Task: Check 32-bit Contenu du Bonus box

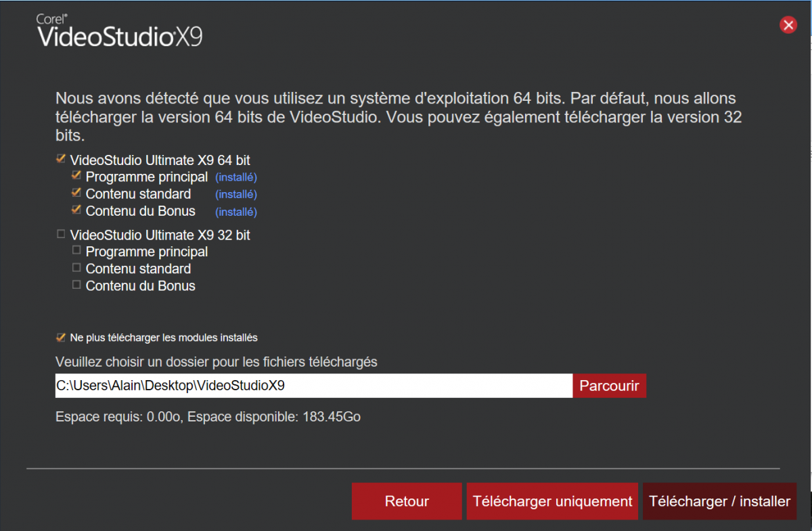Action: [76, 285]
